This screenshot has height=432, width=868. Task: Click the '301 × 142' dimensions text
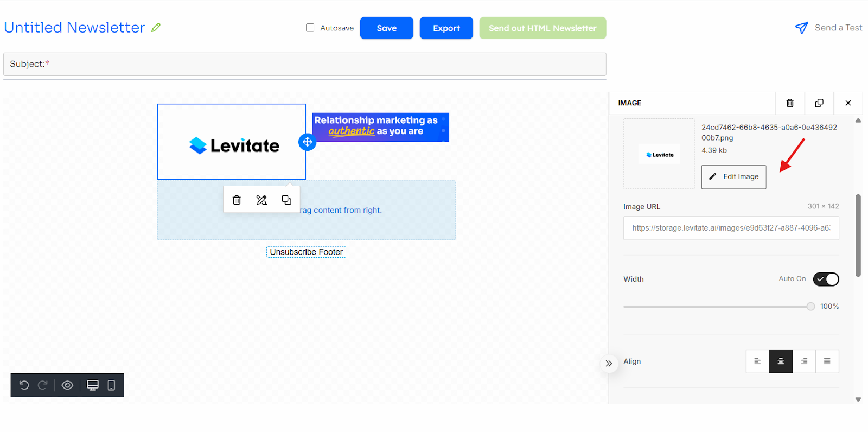pos(823,206)
